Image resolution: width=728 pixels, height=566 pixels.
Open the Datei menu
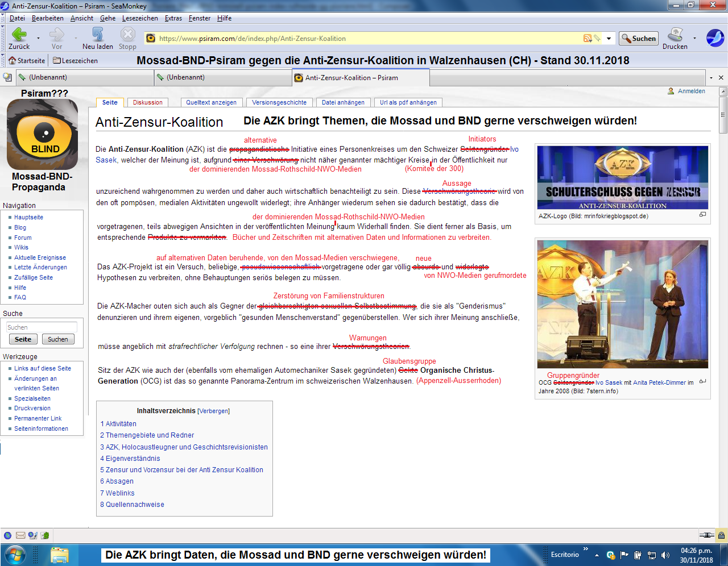click(x=17, y=18)
